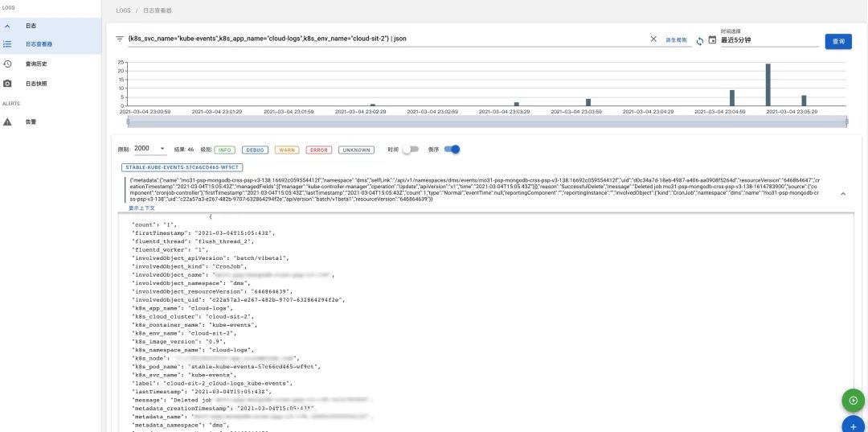Open 查询历史 via its history clock icon
The height and width of the screenshot is (432, 868).
click(7, 64)
